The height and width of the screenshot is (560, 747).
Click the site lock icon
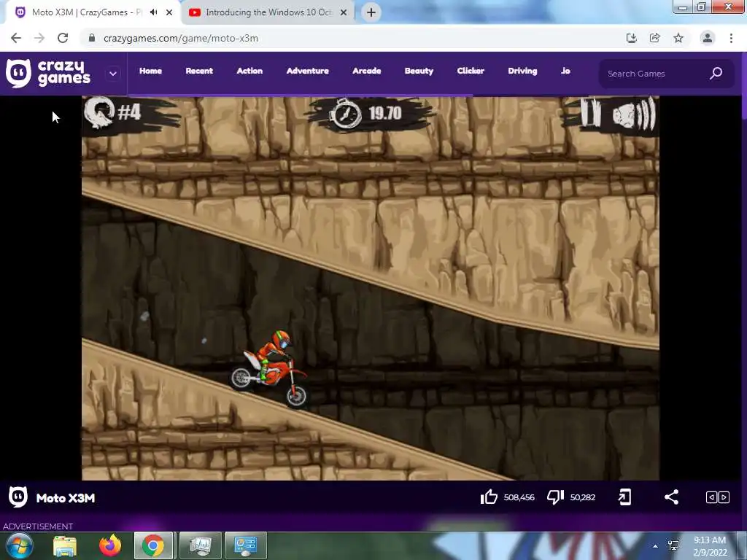pyautogui.click(x=92, y=38)
